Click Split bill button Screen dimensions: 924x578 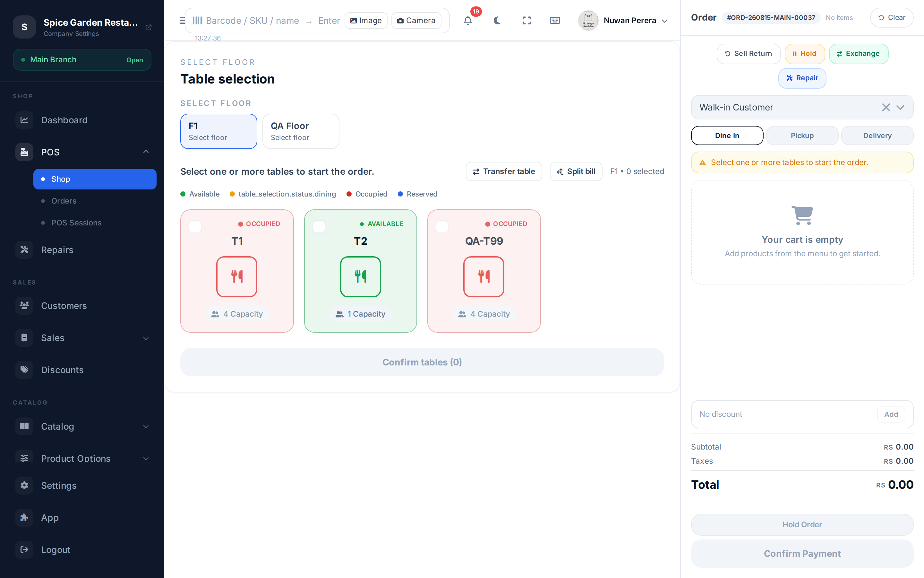click(x=576, y=171)
